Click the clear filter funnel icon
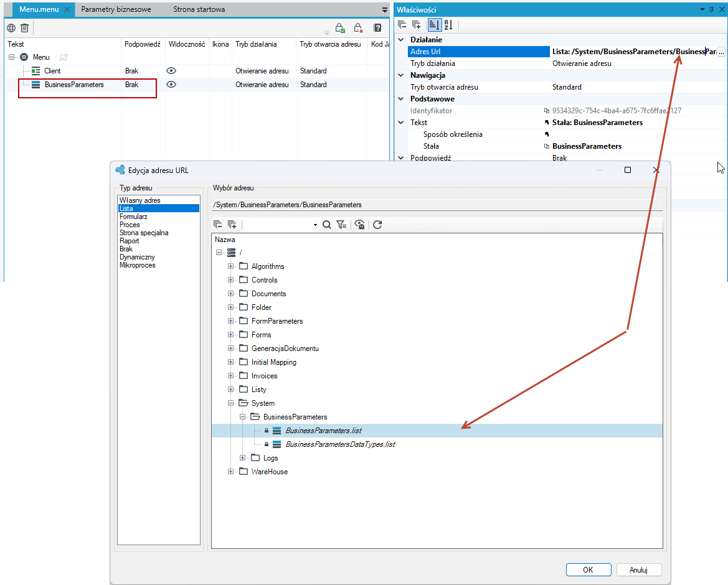 341,225
